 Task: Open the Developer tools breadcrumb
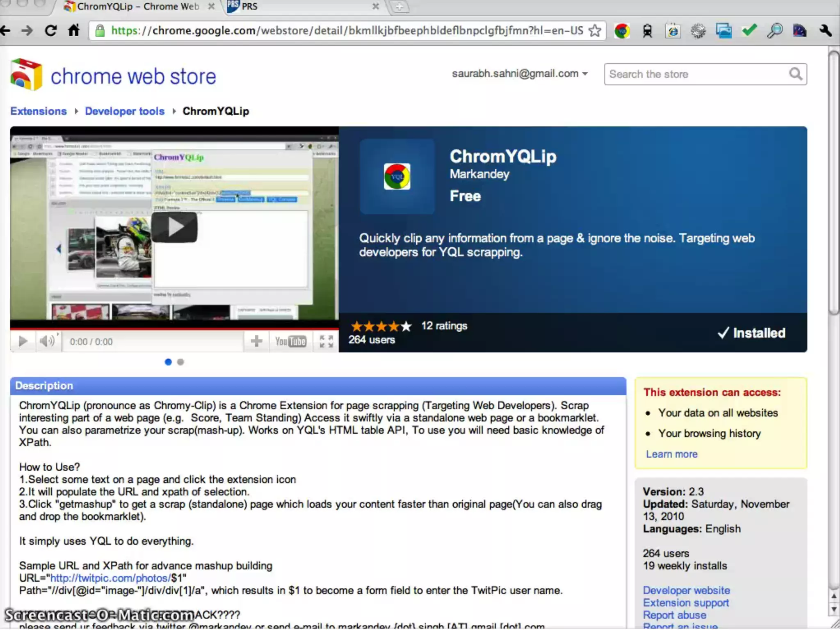[125, 111]
